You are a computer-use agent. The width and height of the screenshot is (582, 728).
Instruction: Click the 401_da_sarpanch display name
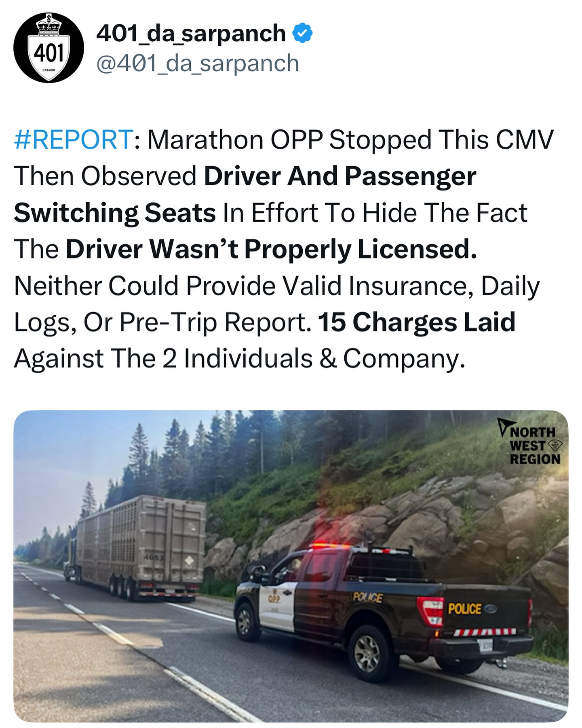click(191, 33)
